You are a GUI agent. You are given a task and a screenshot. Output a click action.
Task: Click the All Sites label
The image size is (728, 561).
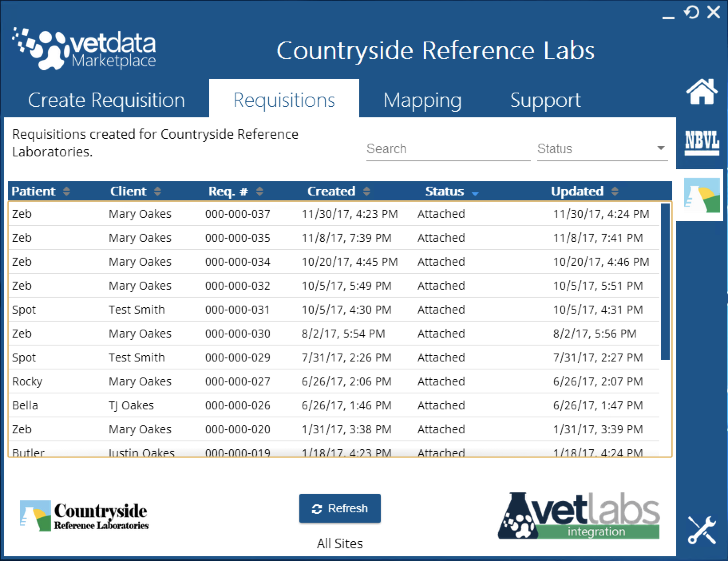click(340, 543)
